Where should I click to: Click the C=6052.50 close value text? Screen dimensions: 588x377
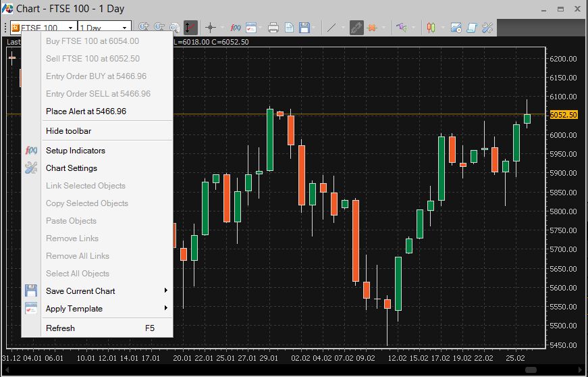230,42
